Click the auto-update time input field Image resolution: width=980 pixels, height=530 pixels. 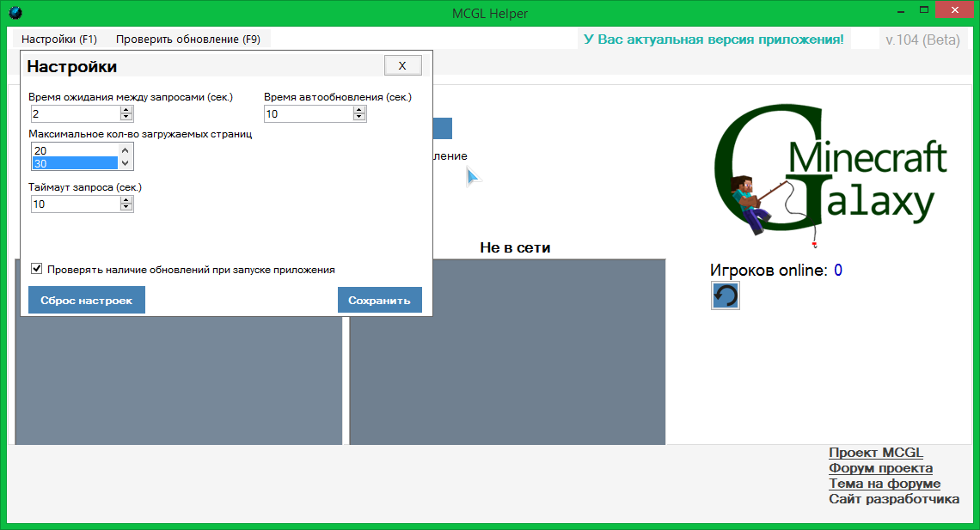[x=309, y=113]
